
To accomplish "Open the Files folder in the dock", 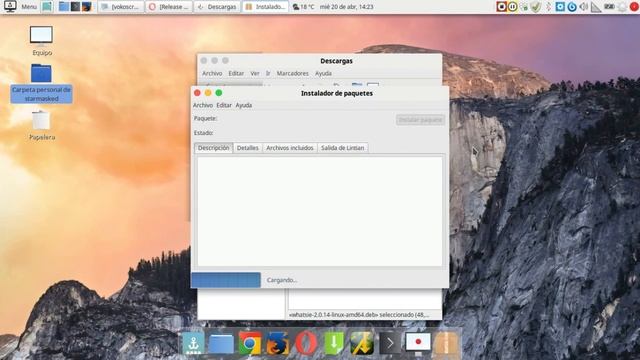I will point(221,343).
